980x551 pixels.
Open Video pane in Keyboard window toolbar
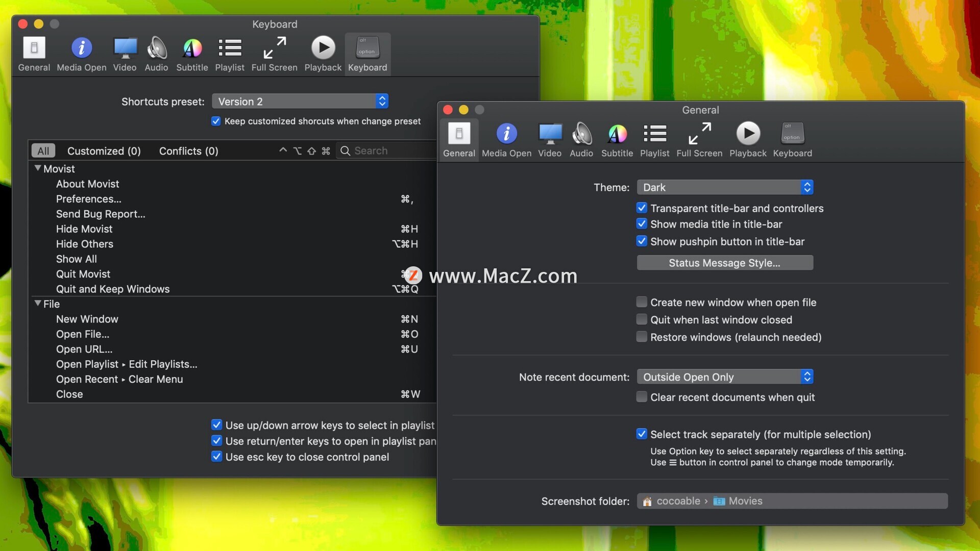pos(125,54)
